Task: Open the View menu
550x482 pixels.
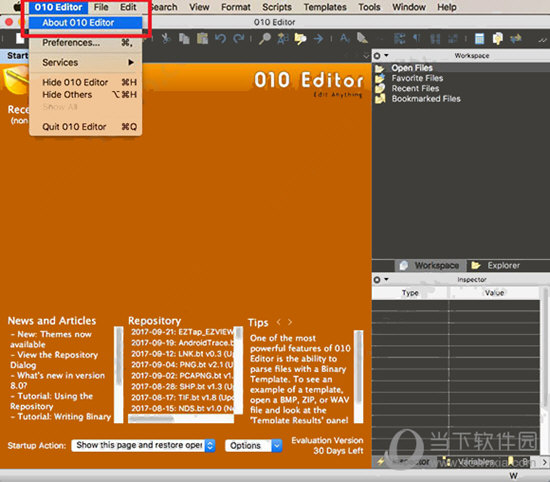Action: click(199, 7)
